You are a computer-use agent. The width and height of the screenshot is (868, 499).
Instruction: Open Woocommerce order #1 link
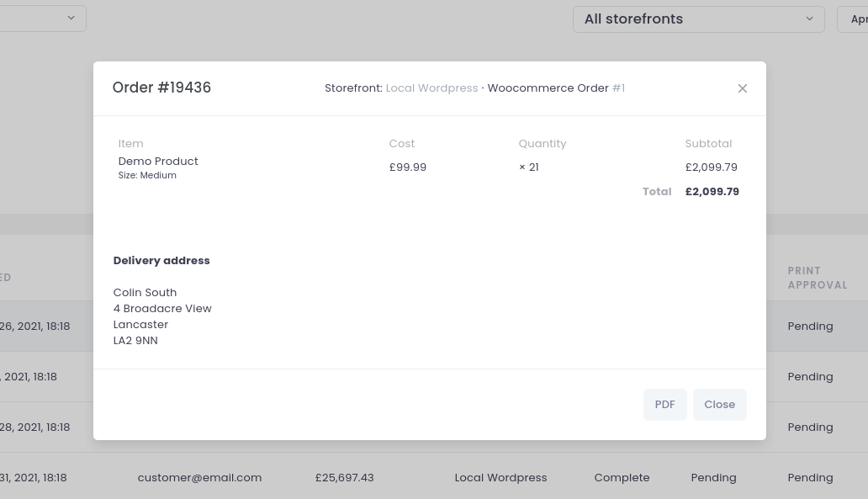click(617, 88)
